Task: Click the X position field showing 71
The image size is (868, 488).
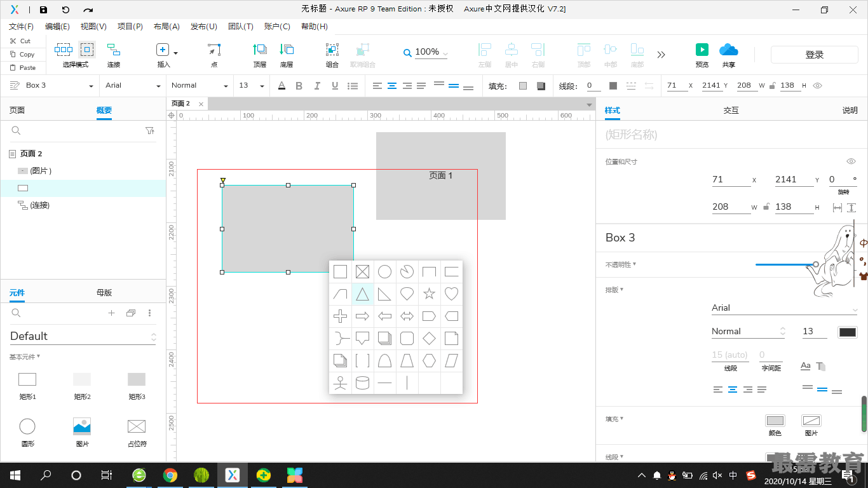Action: 731,180
